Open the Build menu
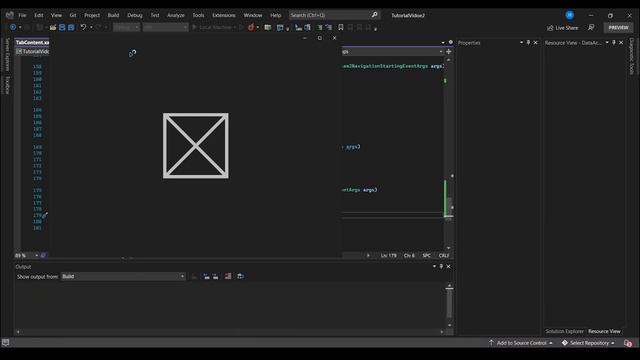This screenshot has height=360, width=640. coord(113,15)
